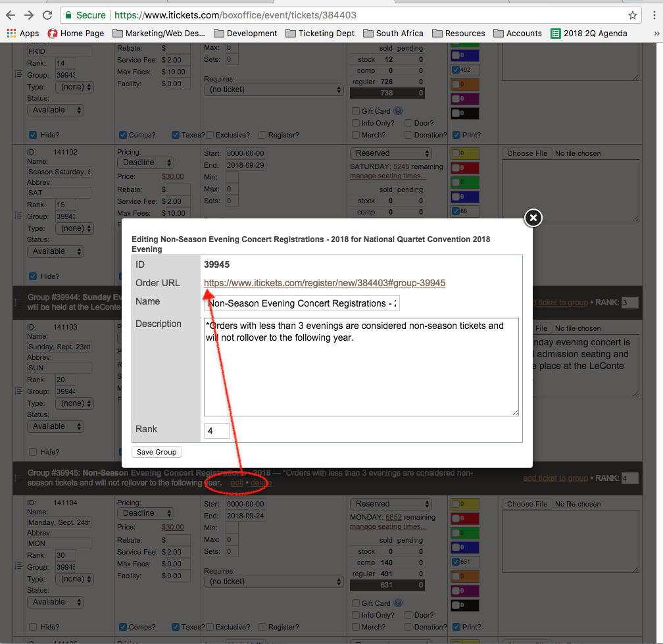Open Status dropdown for SAT ticket
This screenshot has height=644, width=663.
click(x=56, y=251)
